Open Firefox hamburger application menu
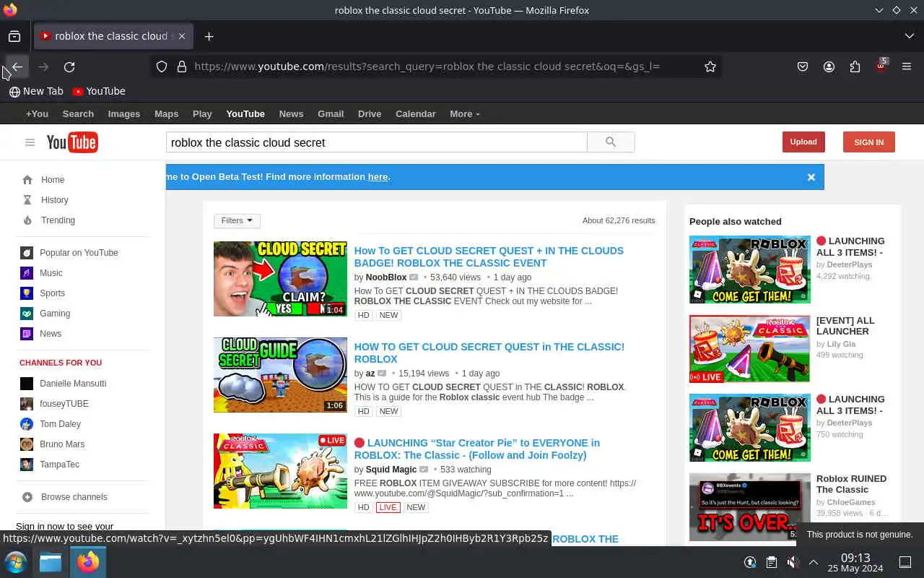Image resolution: width=924 pixels, height=578 pixels. 907,66
